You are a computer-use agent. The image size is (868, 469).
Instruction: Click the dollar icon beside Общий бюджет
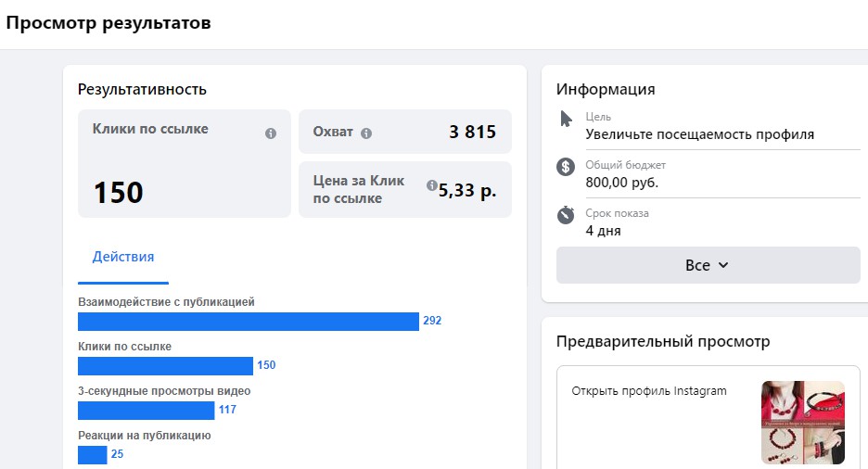[x=566, y=168]
